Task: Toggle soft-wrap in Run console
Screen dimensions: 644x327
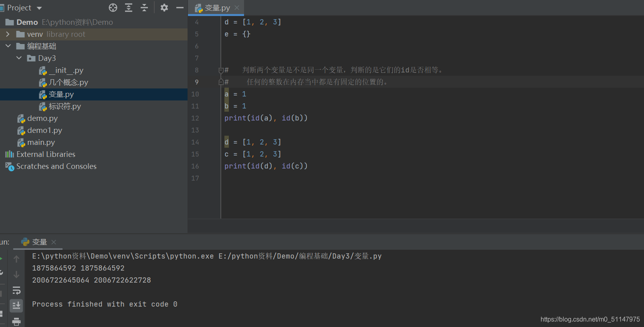Action: pos(16,290)
